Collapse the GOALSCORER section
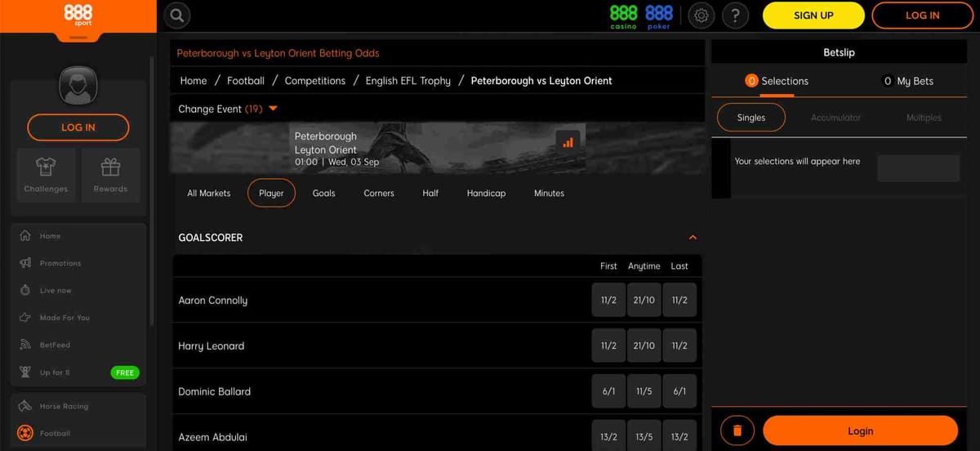The width and height of the screenshot is (980, 451). (x=693, y=237)
